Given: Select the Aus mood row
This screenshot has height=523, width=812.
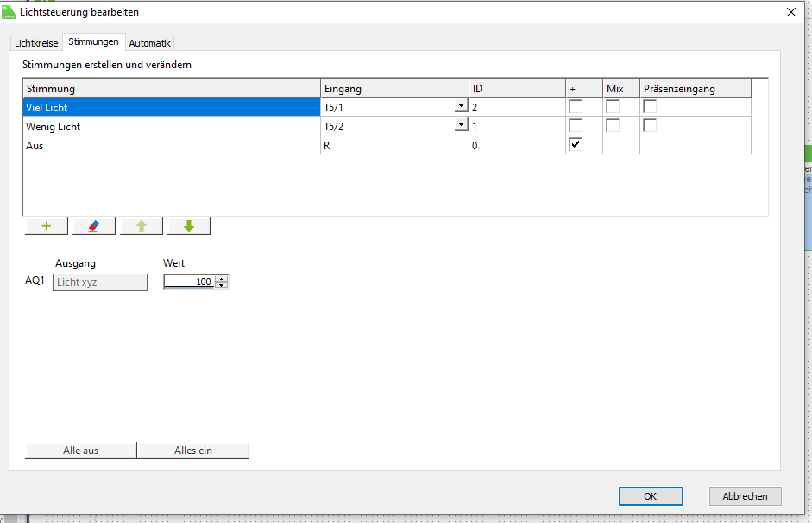Looking at the screenshot, I should coord(173,146).
